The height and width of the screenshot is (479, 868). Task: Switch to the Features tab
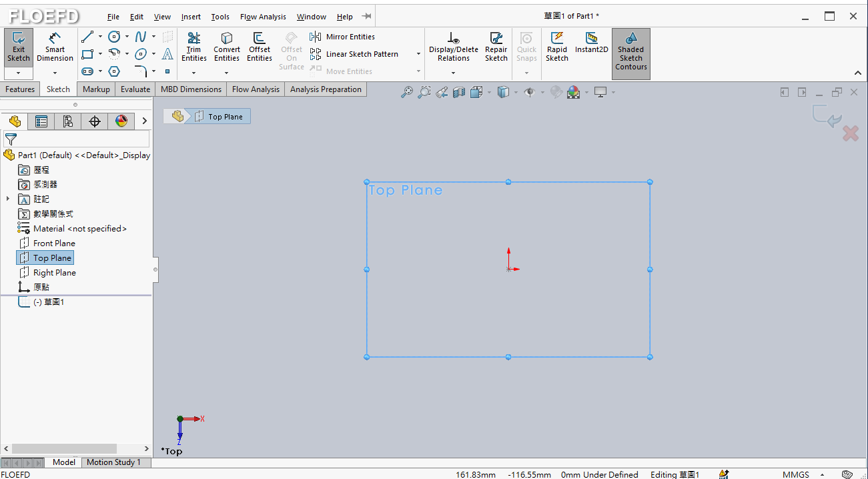pos(20,89)
